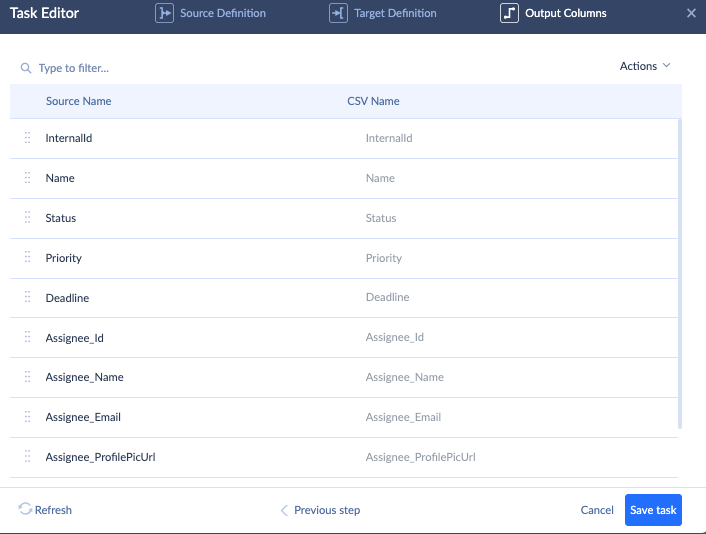
Task: Select the Assignee_Email source name
Action: (x=83, y=417)
